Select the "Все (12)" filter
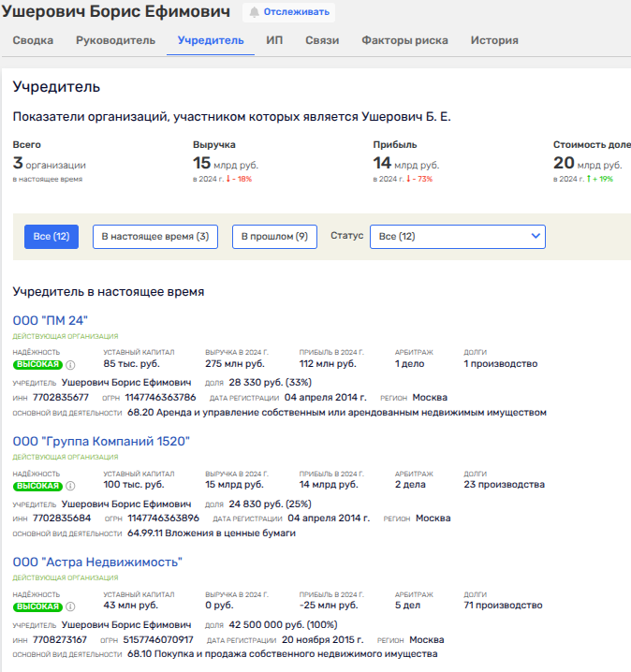 [x=51, y=237]
